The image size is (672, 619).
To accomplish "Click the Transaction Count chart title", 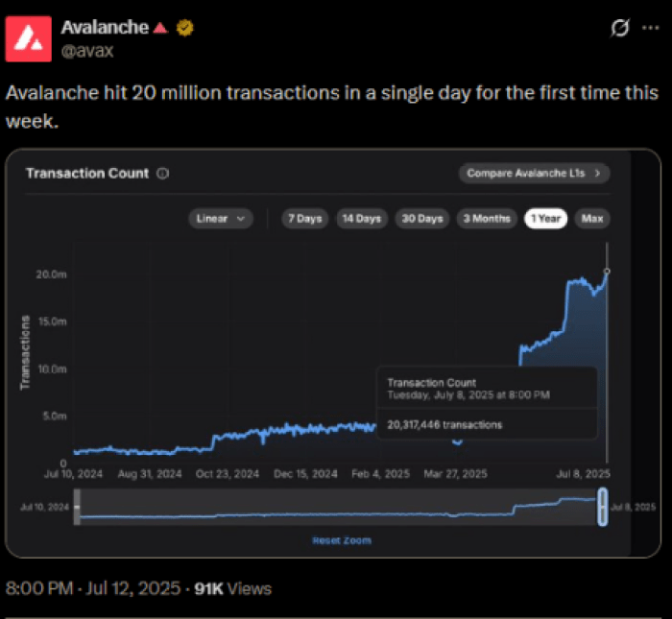I will [87, 173].
